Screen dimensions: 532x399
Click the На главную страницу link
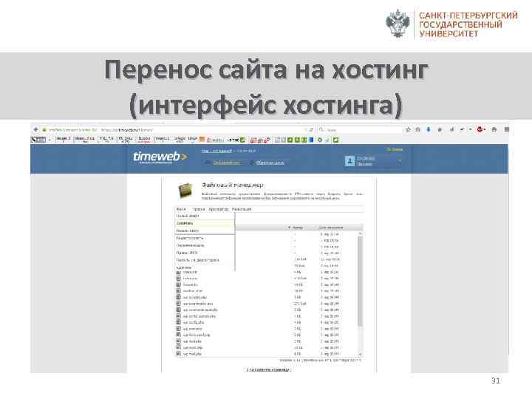[269, 369]
